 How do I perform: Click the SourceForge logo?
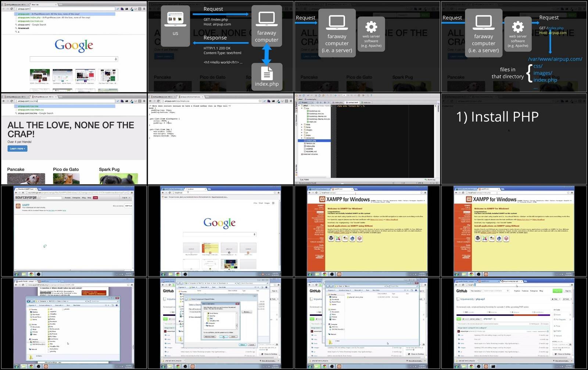pyautogui.click(x=26, y=198)
